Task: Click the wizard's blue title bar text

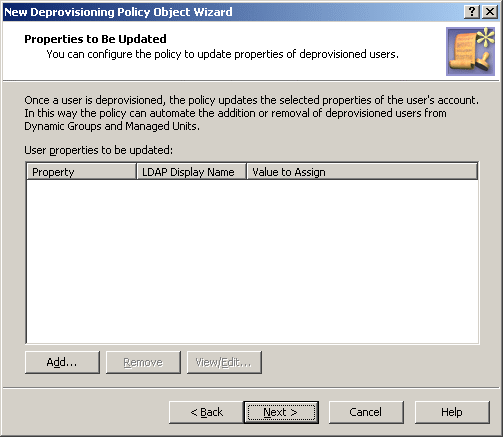Action: pyautogui.click(x=118, y=12)
